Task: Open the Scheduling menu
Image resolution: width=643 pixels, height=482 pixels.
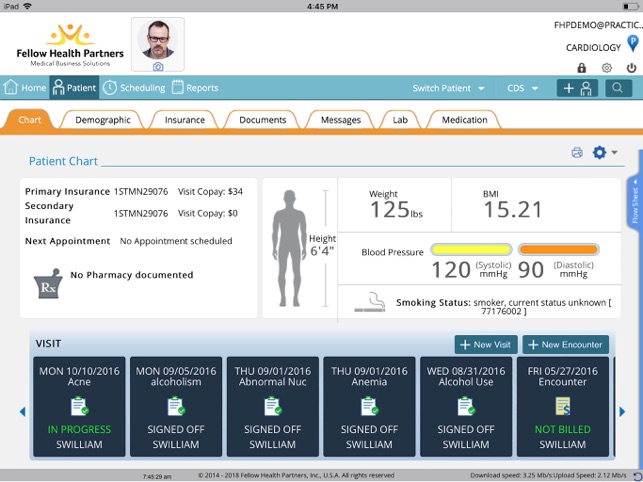Action: pos(134,87)
